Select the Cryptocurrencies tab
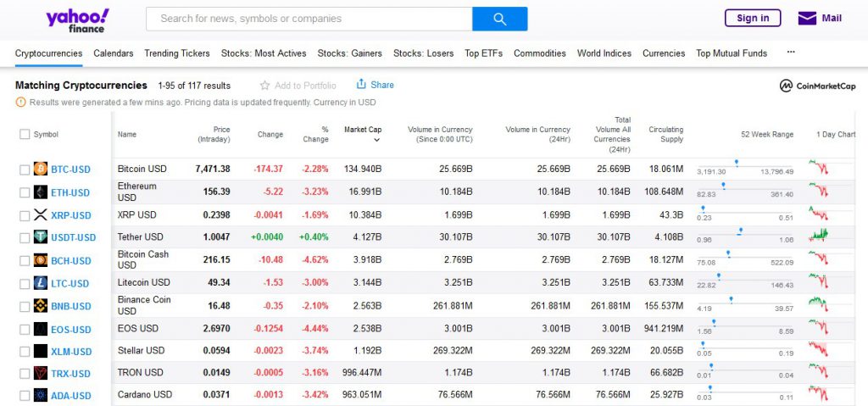Viewport: 868px width, 406px height. click(x=48, y=53)
